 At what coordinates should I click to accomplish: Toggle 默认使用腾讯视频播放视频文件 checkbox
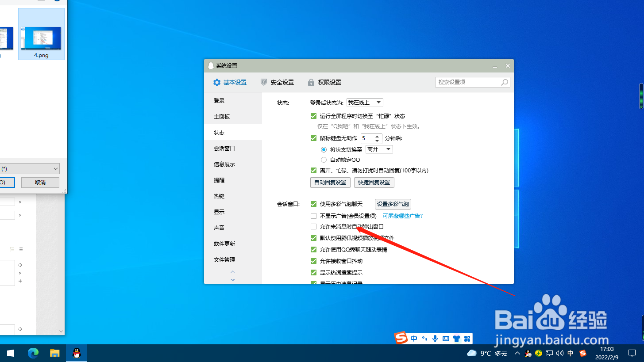[314, 238]
